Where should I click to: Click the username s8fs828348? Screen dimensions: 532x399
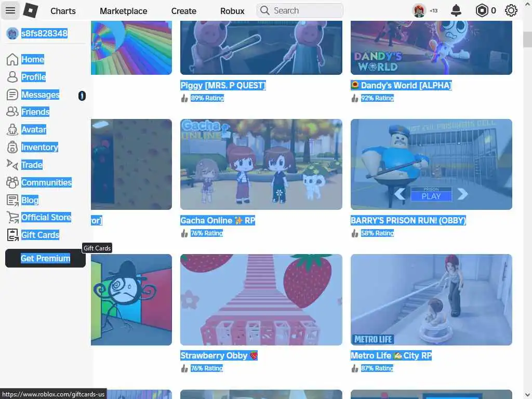(x=44, y=34)
